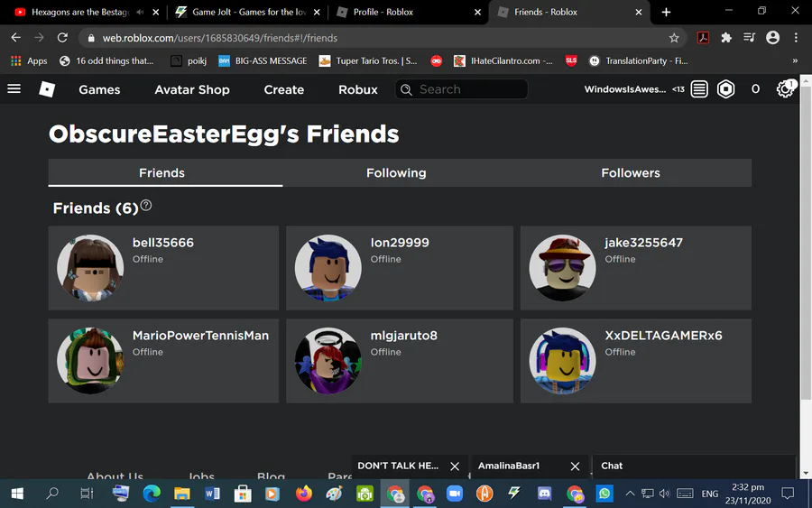Open mlgjaruto8's profile name link

point(404,336)
